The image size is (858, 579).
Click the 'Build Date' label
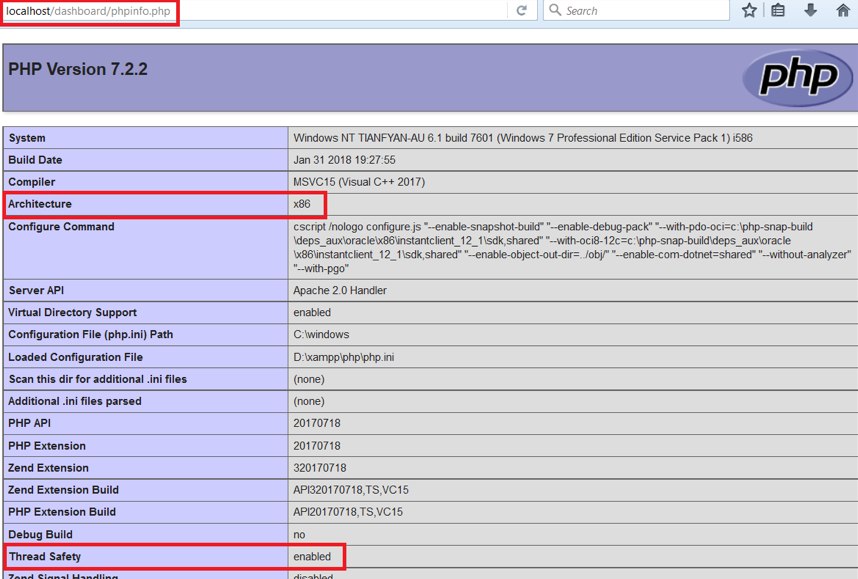(35, 160)
